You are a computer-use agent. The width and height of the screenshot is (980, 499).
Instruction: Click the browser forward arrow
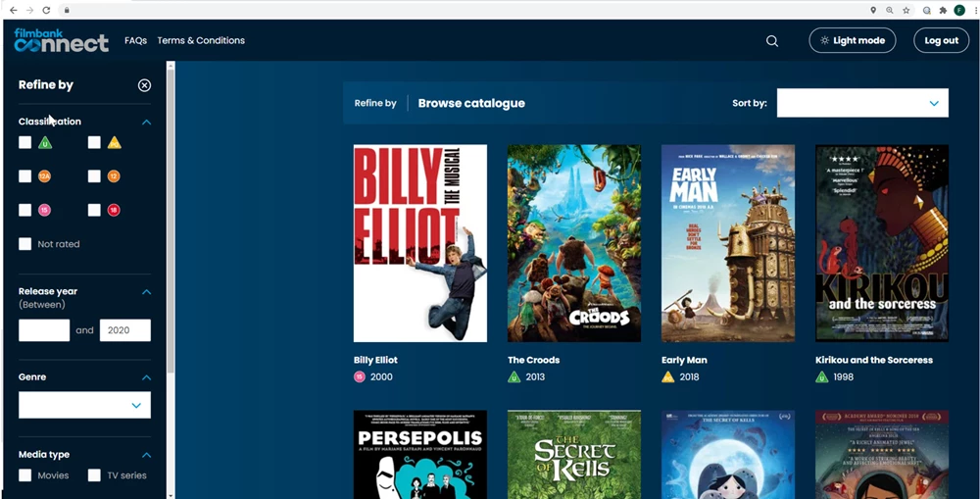tap(29, 10)
